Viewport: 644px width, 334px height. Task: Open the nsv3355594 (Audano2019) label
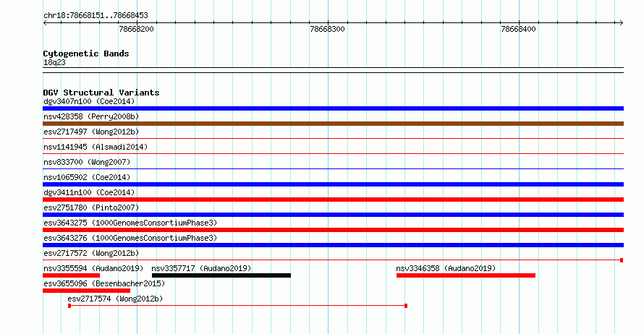93,268
